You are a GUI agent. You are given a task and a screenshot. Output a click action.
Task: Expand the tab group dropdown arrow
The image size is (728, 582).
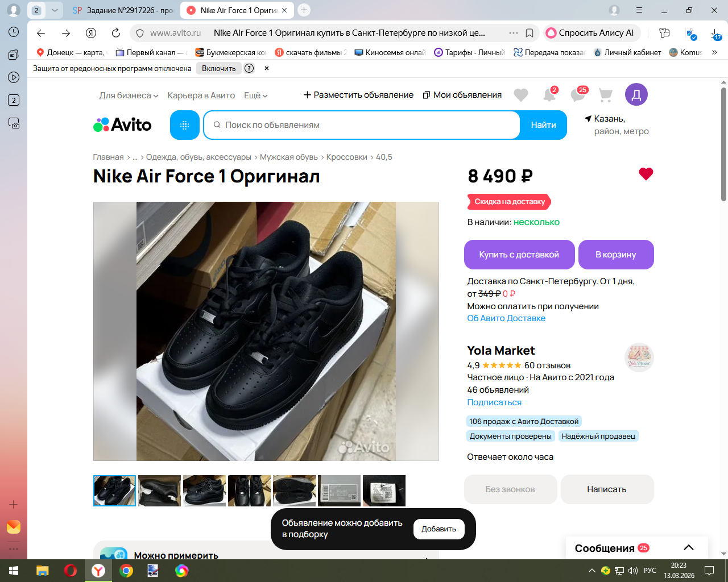(55, 10)
